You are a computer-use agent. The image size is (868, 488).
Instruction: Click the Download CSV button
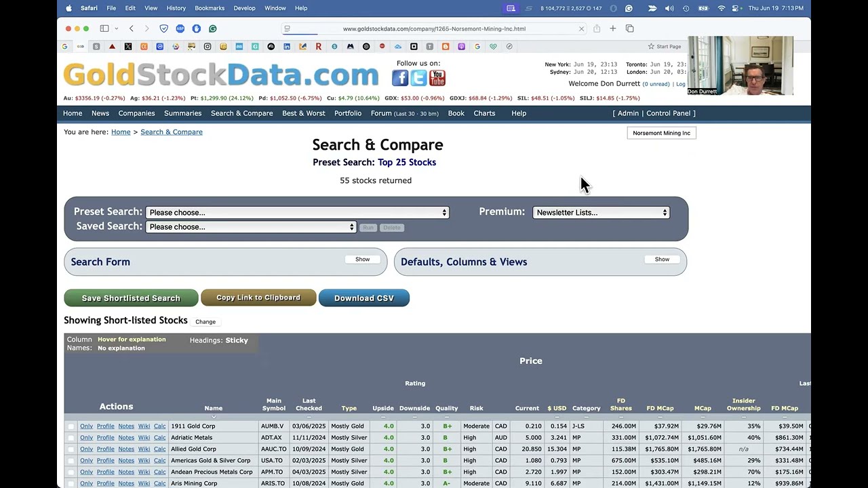pyautogui.click(x=364, y=298)
